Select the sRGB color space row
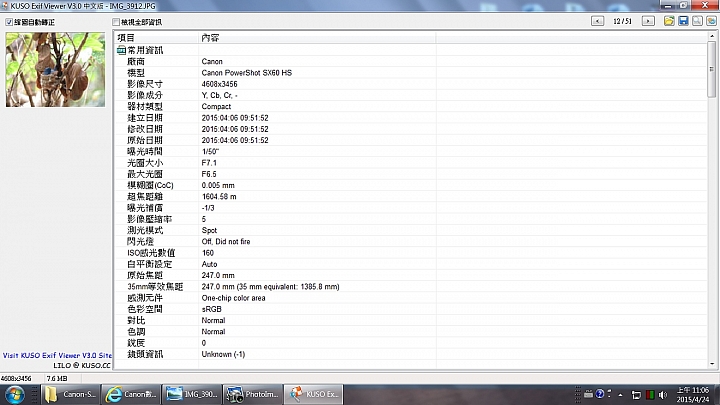720x405 pixels. pos(411,309)
